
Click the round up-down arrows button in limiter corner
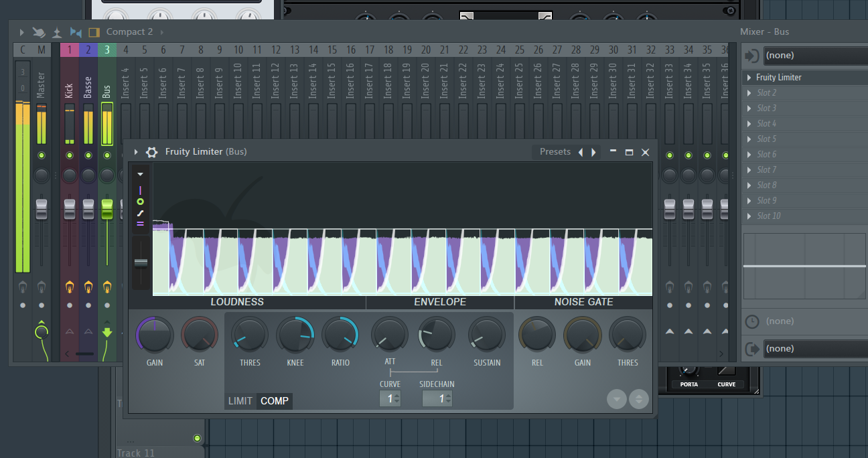point(639,399)
